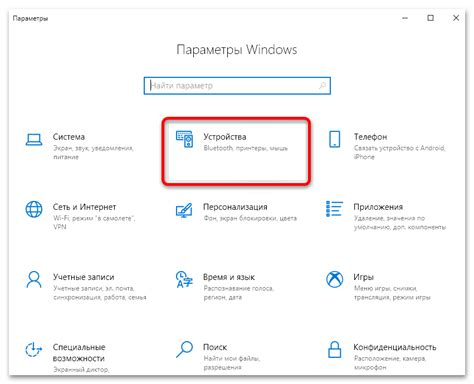Open the Игры Xbox icon
The width and height of the screenshot is (474, 384).
pos(334,279)
